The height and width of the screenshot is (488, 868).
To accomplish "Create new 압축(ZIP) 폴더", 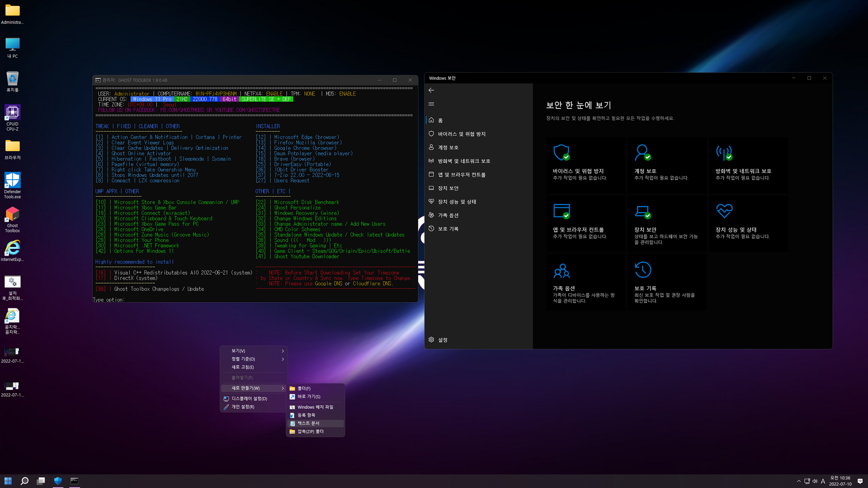I will [x=315, y=432].
